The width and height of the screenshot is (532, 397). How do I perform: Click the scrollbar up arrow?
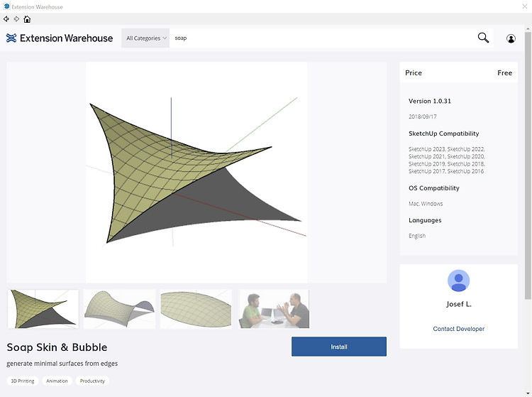coord(528,28)
